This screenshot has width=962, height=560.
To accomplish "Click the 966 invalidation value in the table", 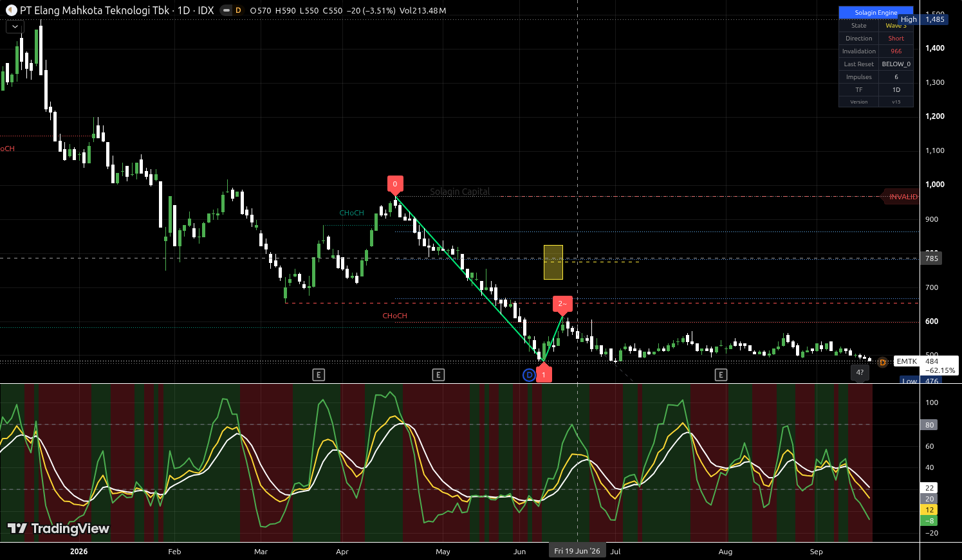I will click(x=896, y=51).
